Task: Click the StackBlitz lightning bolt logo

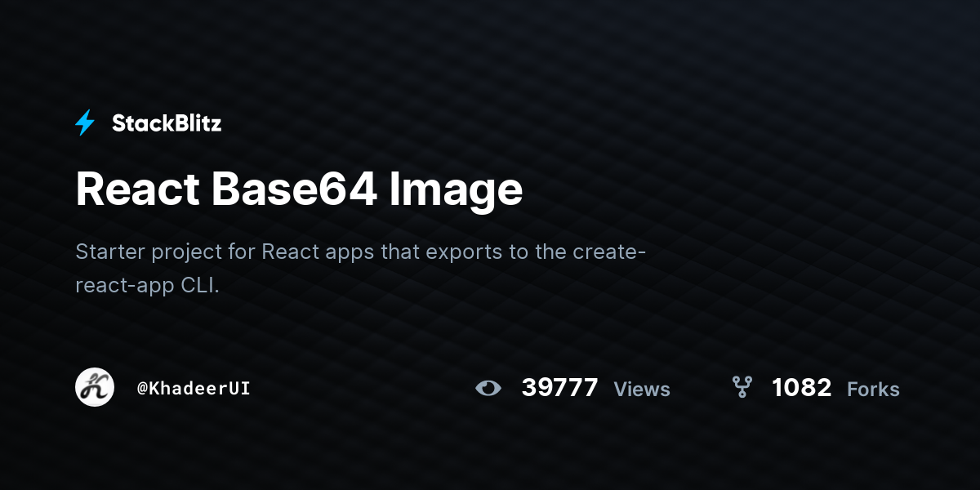Action: 85,123
